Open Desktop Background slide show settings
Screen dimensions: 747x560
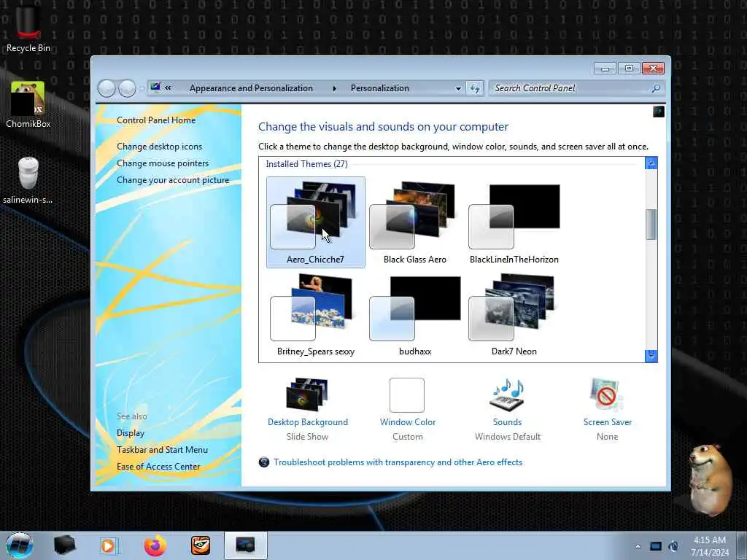[x=307, y=409]
